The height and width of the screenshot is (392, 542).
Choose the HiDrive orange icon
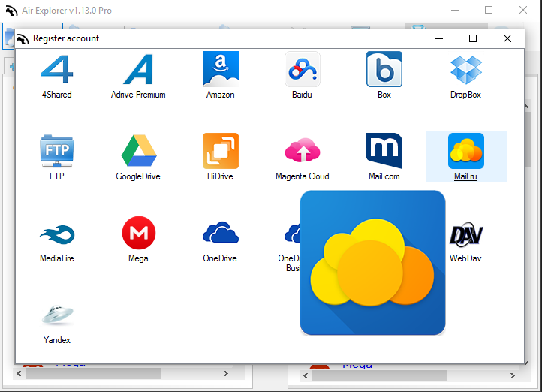pyautogui.click(x=221, y=151)
